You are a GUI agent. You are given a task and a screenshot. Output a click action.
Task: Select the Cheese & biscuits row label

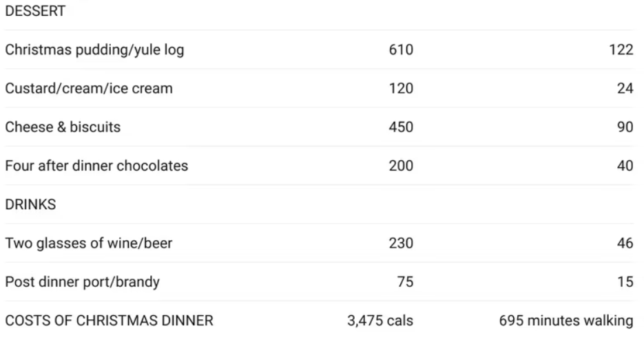[63, 127]
